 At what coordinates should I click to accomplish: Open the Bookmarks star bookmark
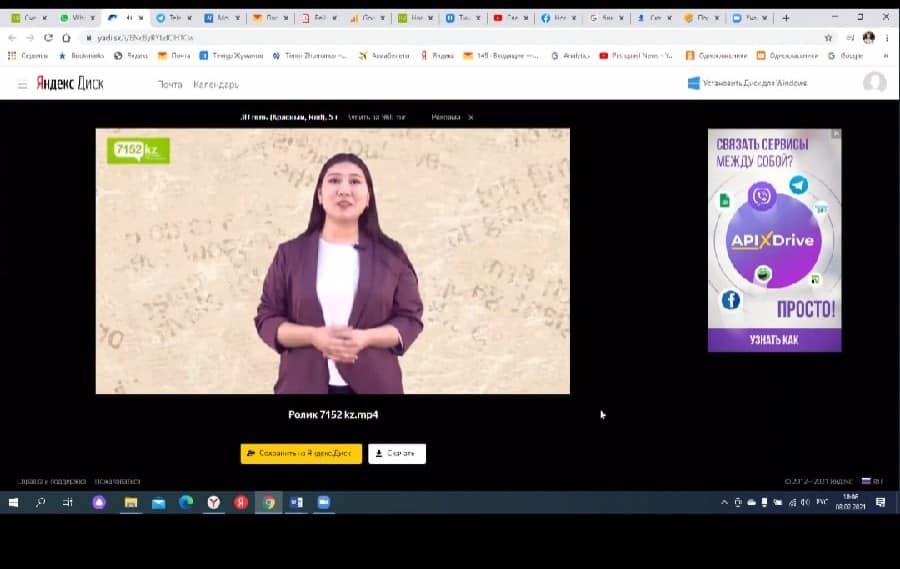(x=81, y=56)
